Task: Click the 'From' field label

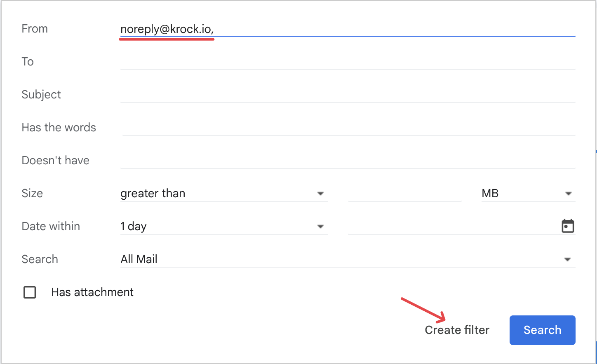Action: pos(35,29)
